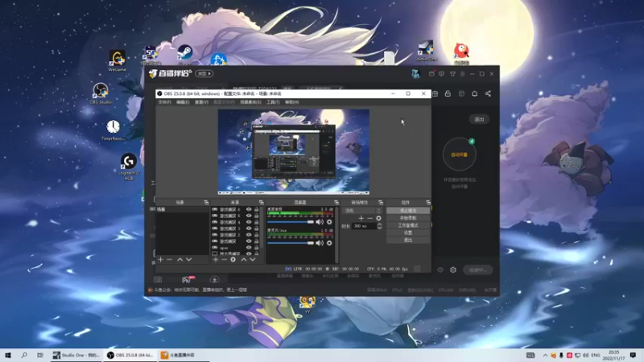Click 停止推流 stop streaming button
This screenshot has width=644, height=362.
coord(408,211)
